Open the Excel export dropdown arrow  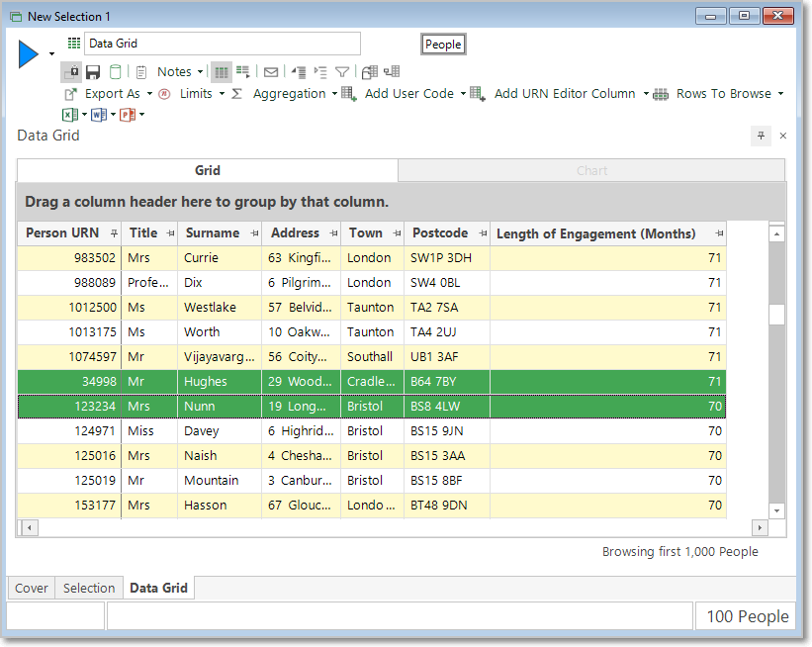pos(84,115)
